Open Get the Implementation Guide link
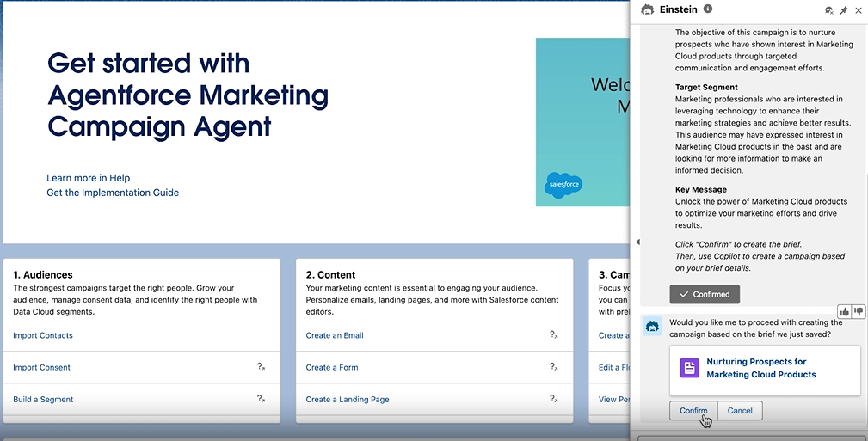The width and height of the screenshot is (868, 441). tap(113, 193)
